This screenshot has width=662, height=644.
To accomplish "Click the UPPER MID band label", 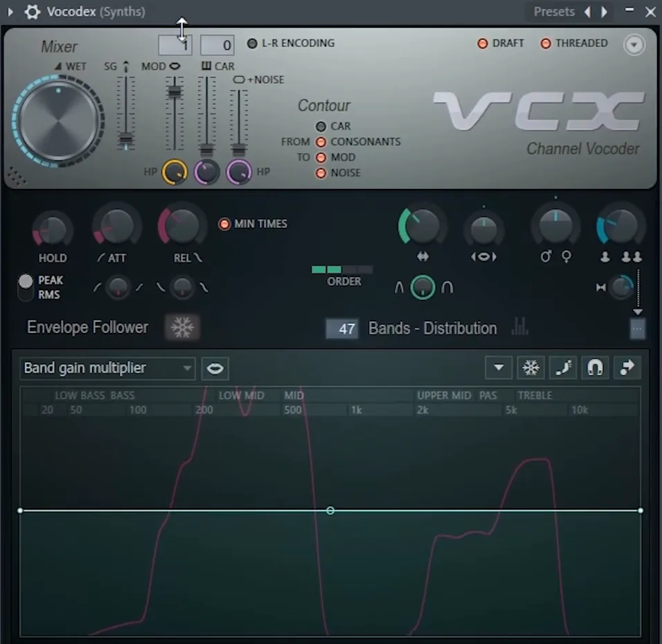I will click(x=444, y=395).
